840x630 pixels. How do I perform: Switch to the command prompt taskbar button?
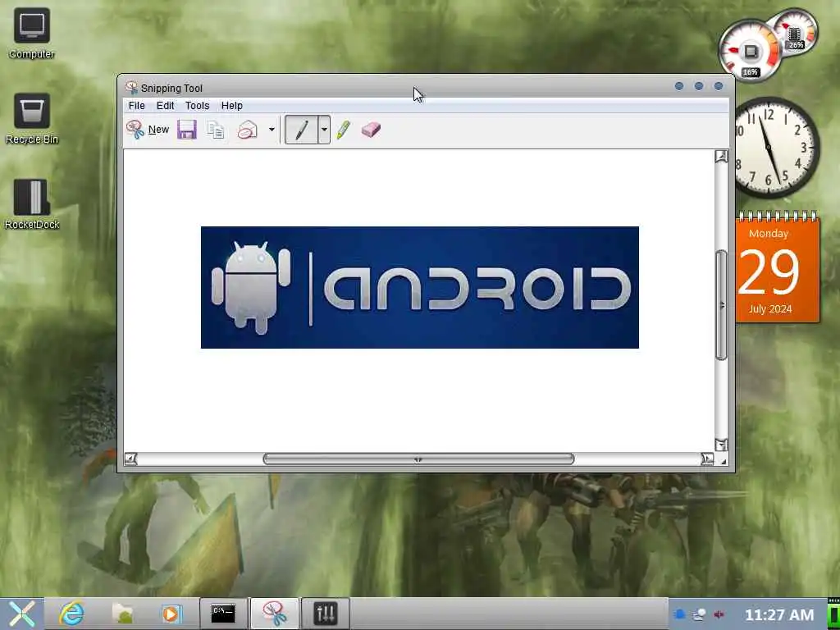coord(223,614)
